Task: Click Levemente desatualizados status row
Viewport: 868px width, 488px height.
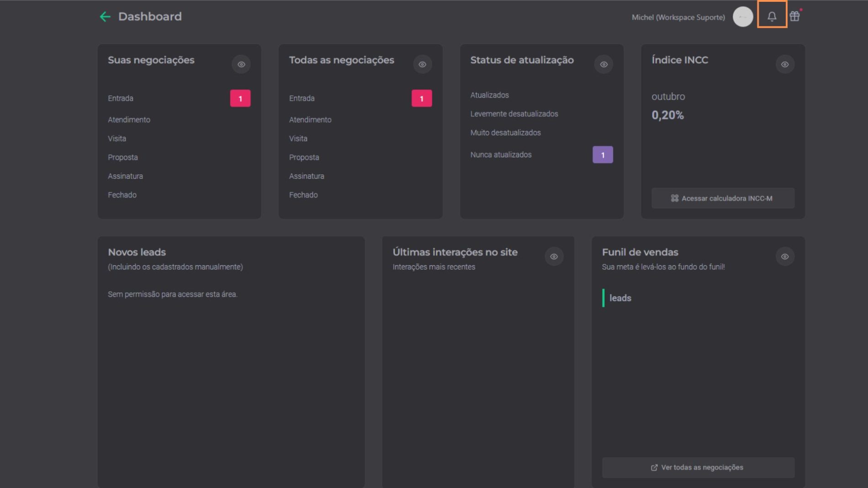Action: [514, 114]
